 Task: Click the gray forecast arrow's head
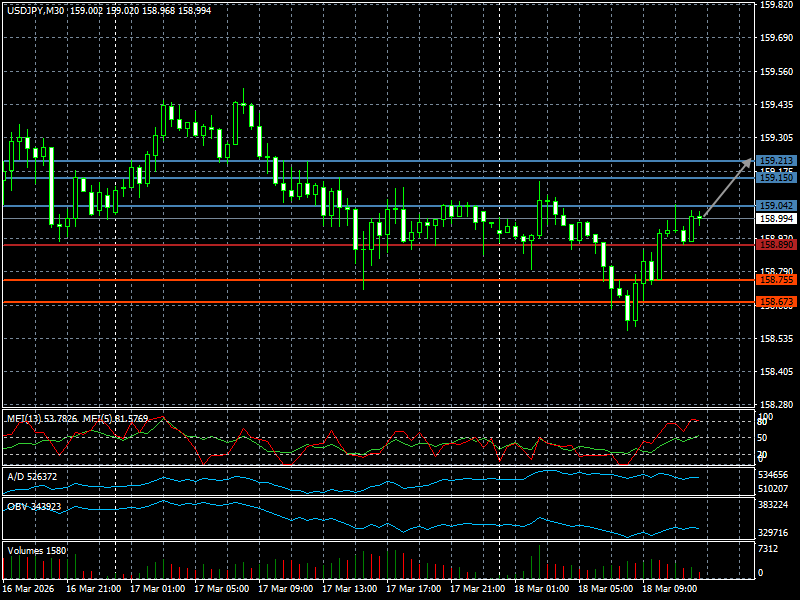[750, 159]
